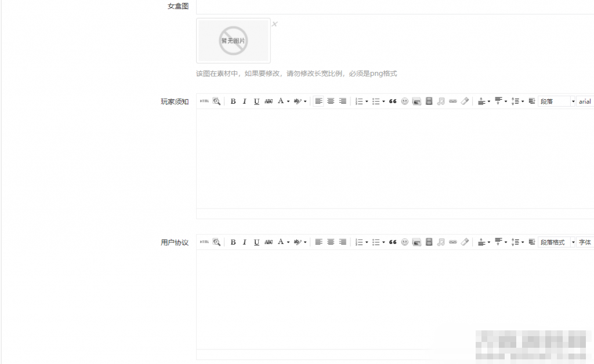
Task: Toggle italic in 玩家须知 editor
Action: 245,101
